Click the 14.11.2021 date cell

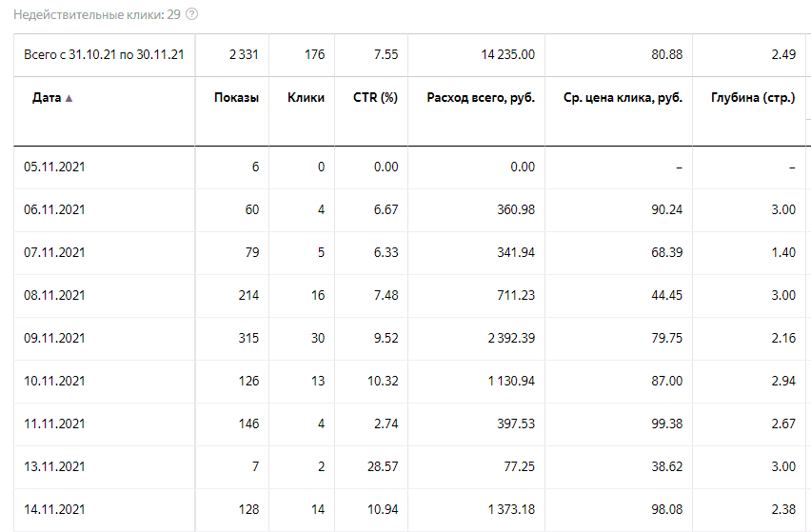(54, 509)
